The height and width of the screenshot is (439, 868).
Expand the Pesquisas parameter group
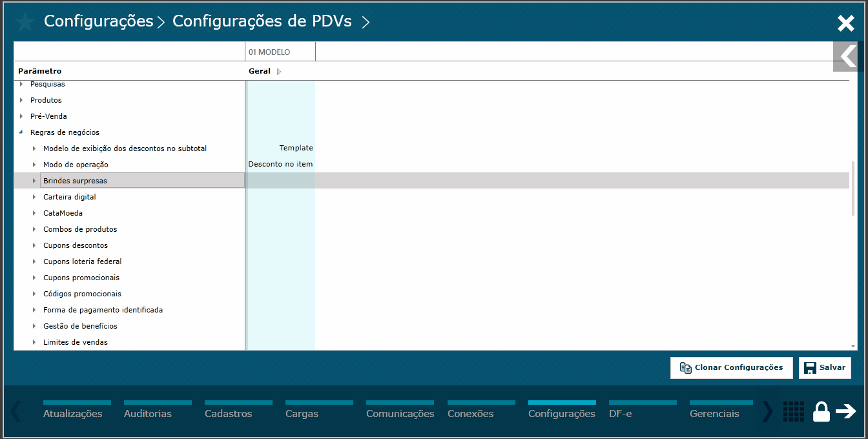(20, 84)
